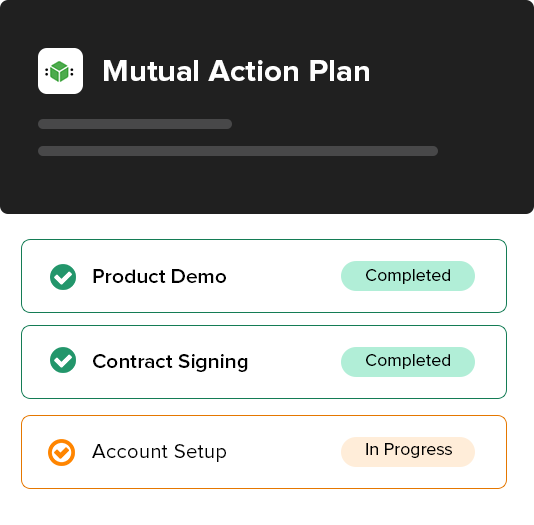Image resolution: width=534 pixels, height=525 pixels.
Task: Click the short gray placeholder line
Action: (x=135, y=124)
